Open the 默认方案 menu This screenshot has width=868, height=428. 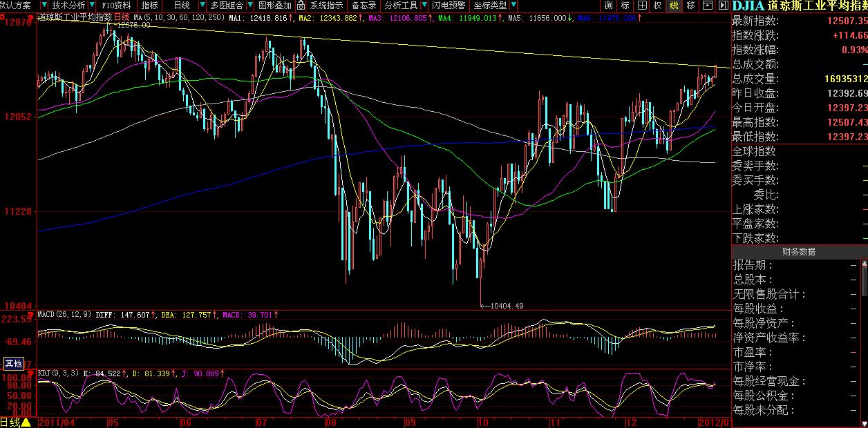(x=15, y=6)
